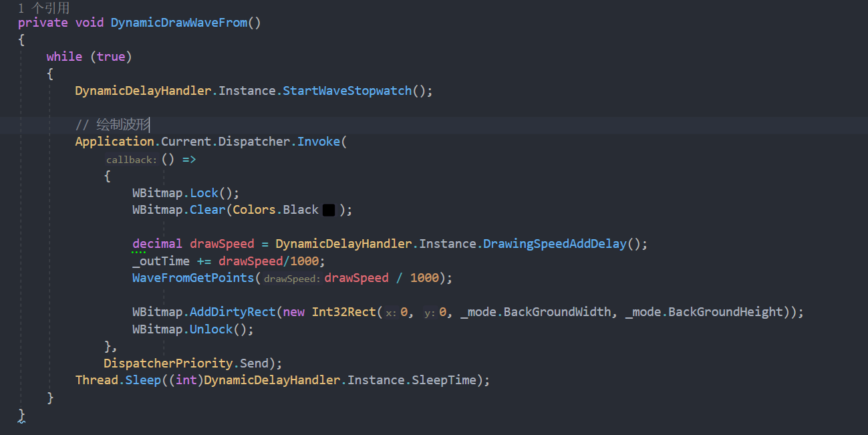Click the "true" literal in the while condition
The image size is (868, 435).
click(x=111, y=57)
